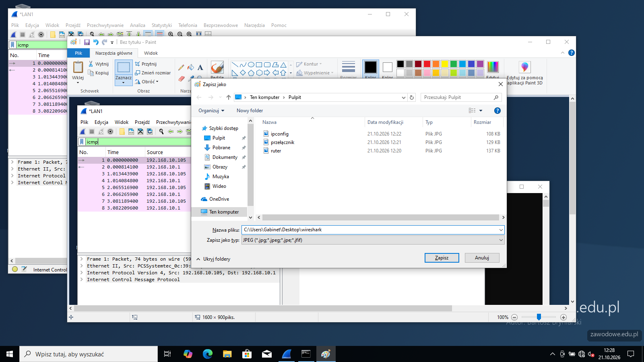
Task: Open Wireshark from the Windows taskbar
Action: [x=287, y=354]
